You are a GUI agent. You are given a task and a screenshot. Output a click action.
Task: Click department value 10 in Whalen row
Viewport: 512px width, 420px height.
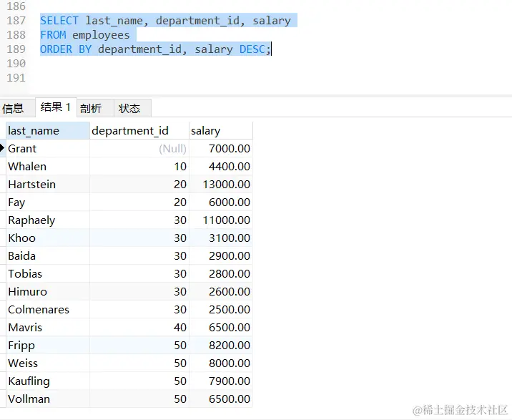pyautogui.click(x=139, y=167)
